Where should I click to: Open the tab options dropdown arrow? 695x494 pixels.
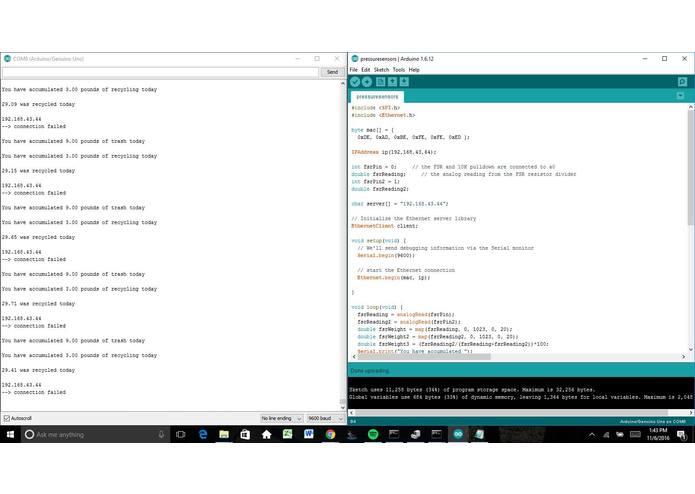click(x=680, y=96)
